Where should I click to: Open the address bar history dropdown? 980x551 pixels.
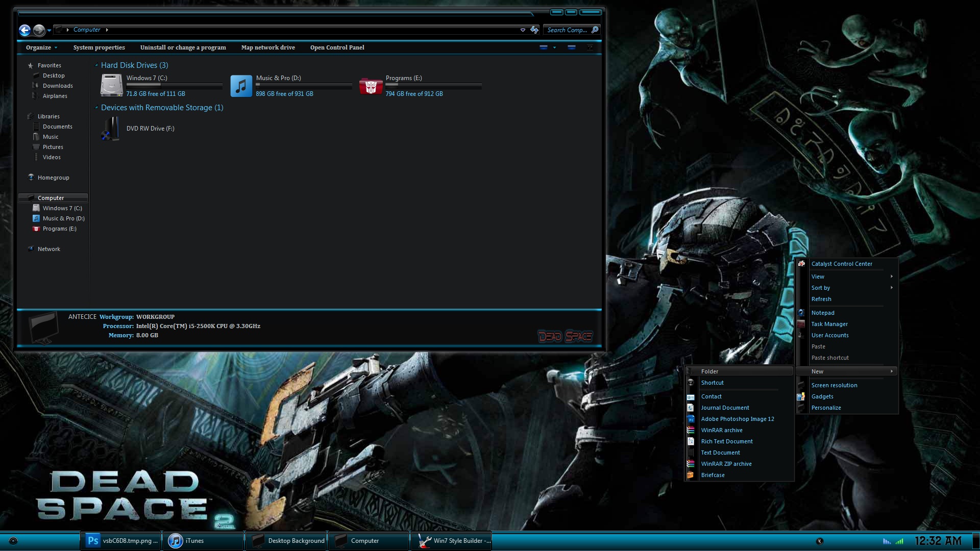tap(523, 30)
